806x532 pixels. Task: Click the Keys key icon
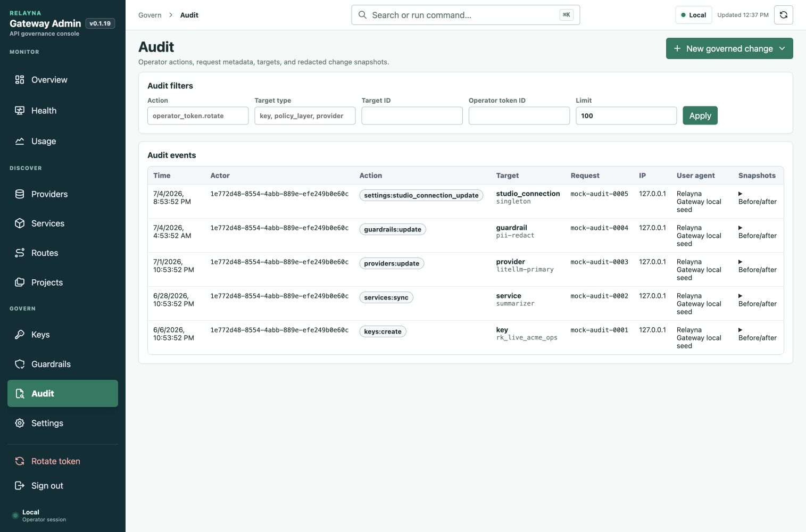click(x=20, y=335)
